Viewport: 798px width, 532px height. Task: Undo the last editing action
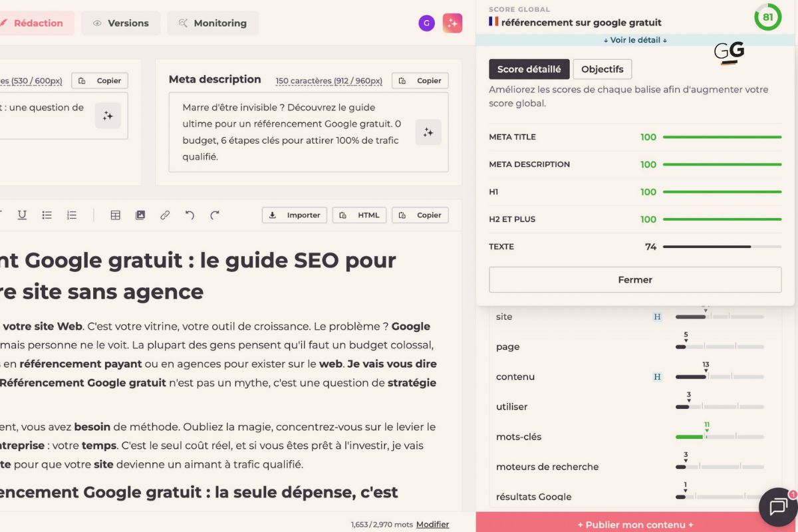[190, 215]
